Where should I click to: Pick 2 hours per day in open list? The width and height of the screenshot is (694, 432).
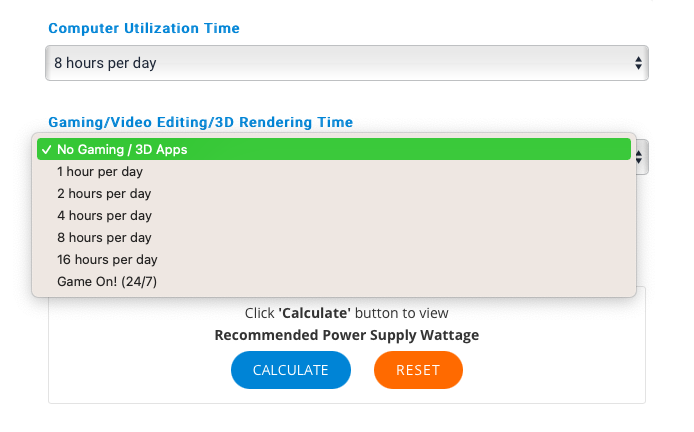[x=104, y=194]
